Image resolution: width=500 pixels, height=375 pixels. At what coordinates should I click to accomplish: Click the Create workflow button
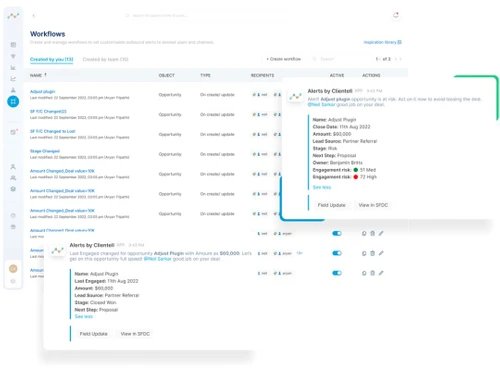pos(284,59)
